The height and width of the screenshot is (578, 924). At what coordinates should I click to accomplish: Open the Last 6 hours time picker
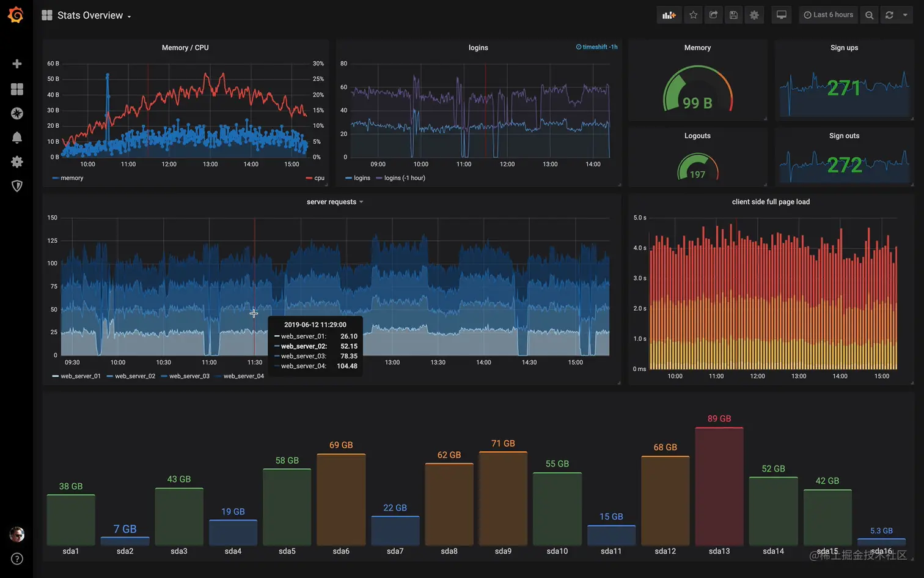tap(828, 15)
